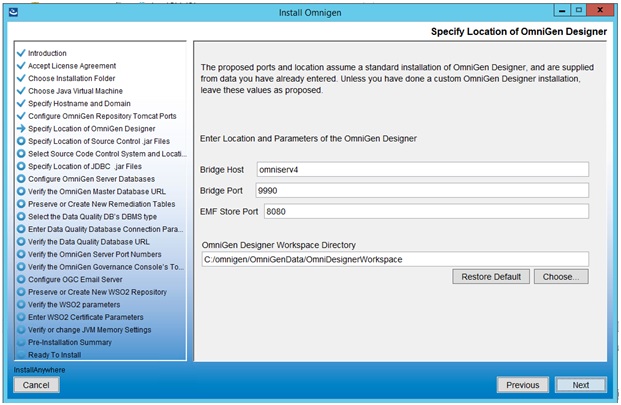This screenshot has height=405, width=621.
Task: Click circle icon beside Verify the OmniGen Server Port Numbers
Action: click(x=21, y=254)
